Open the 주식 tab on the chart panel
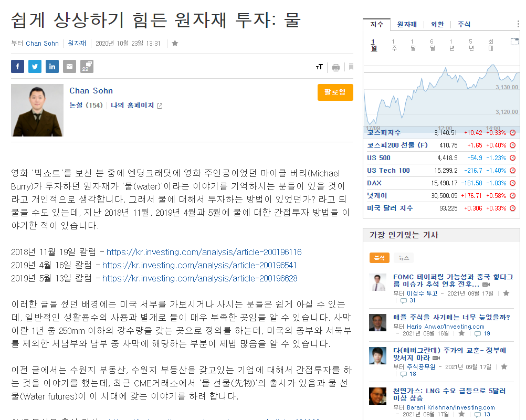 tap(464, 24)
